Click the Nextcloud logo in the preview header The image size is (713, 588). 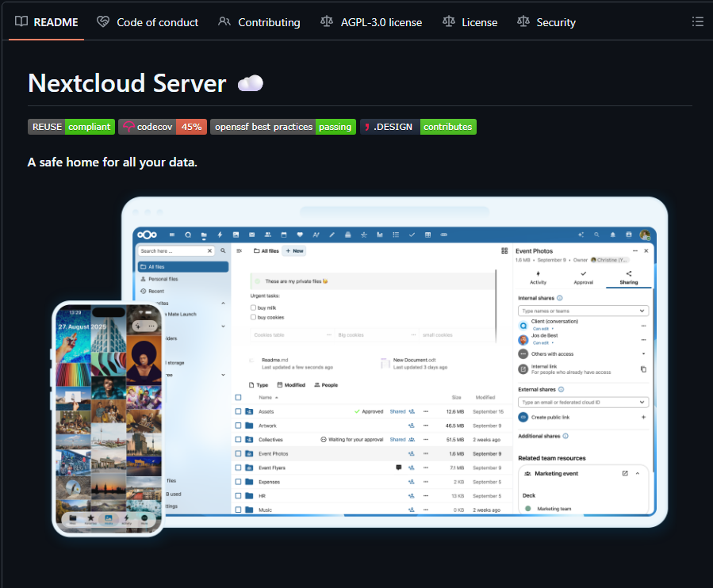coord(148,235)
